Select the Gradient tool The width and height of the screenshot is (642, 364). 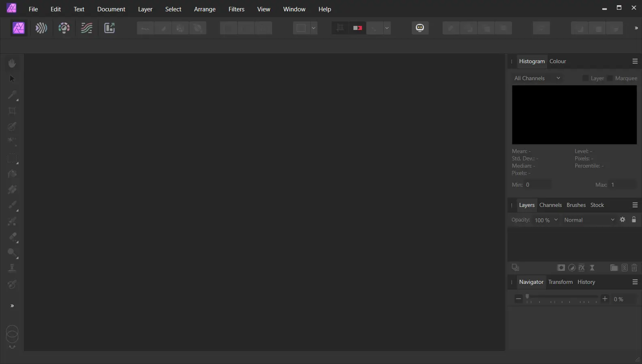pyautogui.click(x=12, y=189)
